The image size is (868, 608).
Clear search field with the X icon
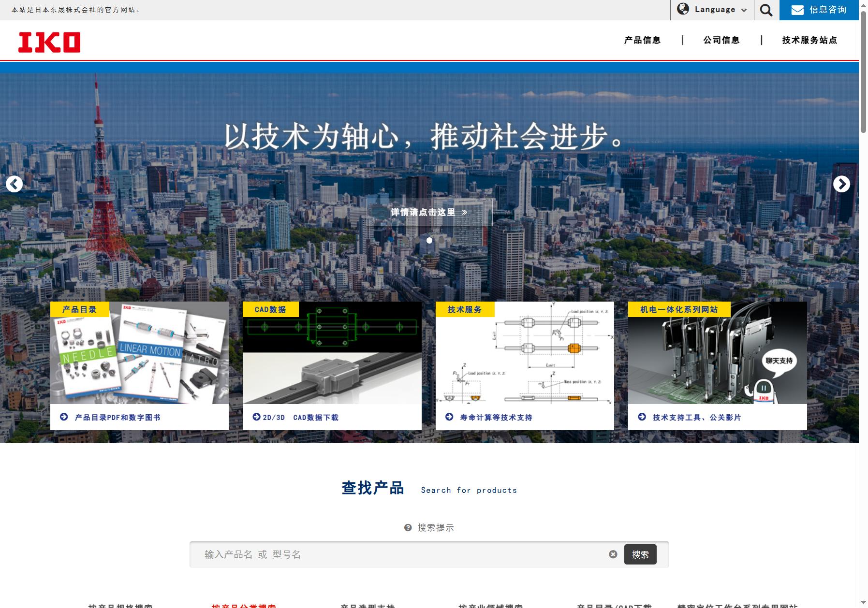[613, 554]
